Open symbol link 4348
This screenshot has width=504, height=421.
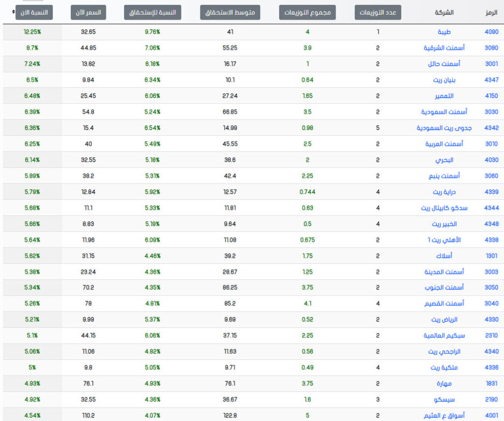pos(492,224)
